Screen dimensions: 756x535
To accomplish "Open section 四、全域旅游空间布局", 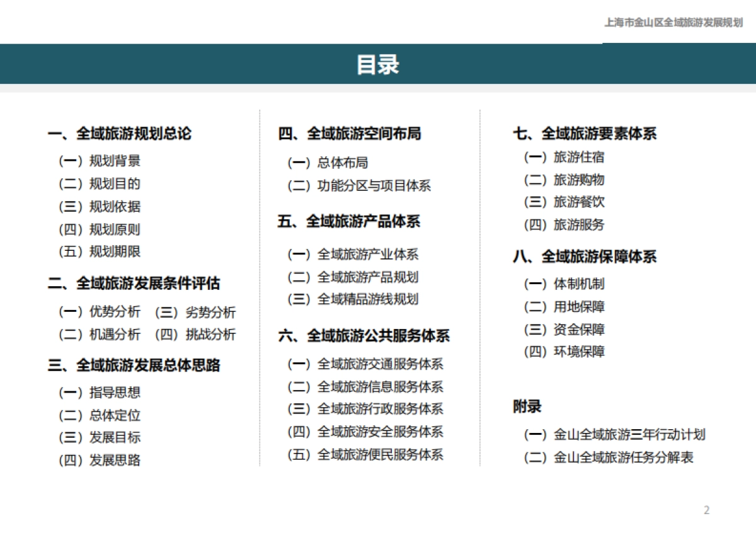I will (x=349, y=134).
